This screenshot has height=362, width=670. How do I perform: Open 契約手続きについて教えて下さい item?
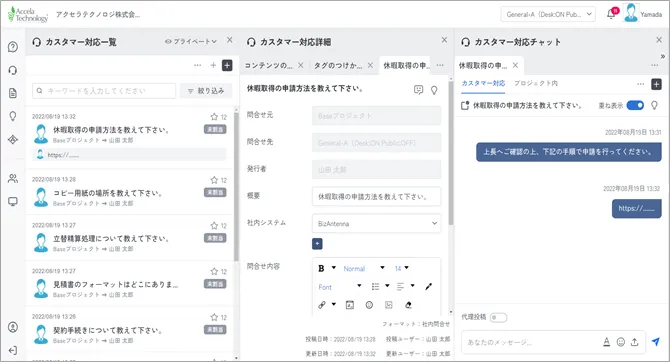pos(129,329)
